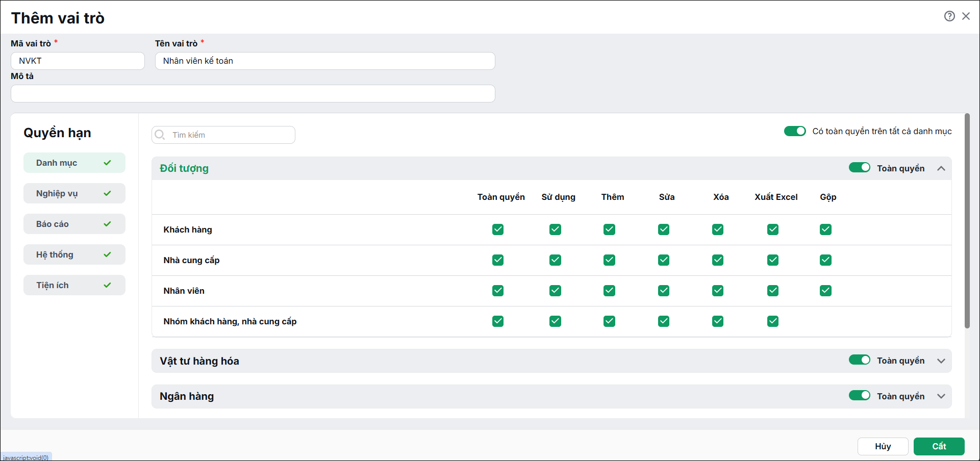Click into the Mô tả field
The height and width of the screenshot is (461, 980).
(253, 93)
